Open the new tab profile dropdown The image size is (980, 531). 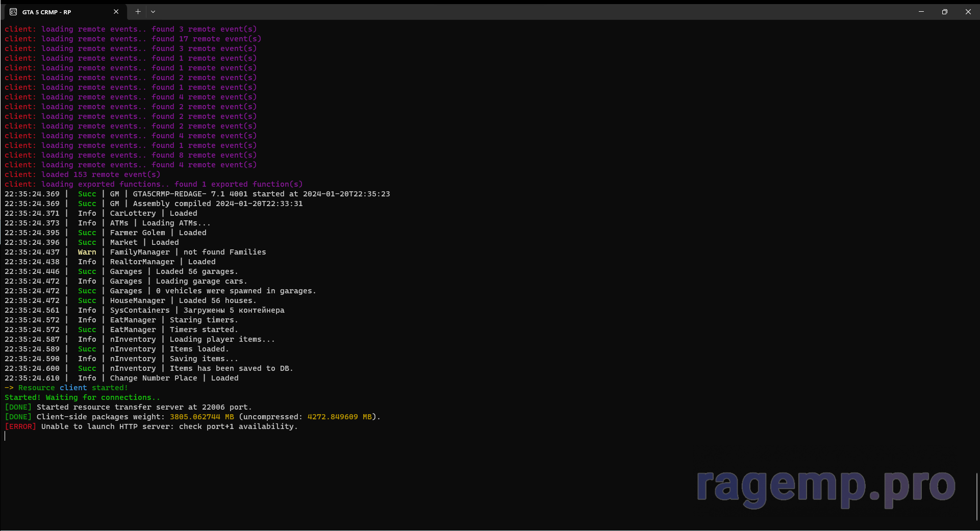click(x=153, y=12)
